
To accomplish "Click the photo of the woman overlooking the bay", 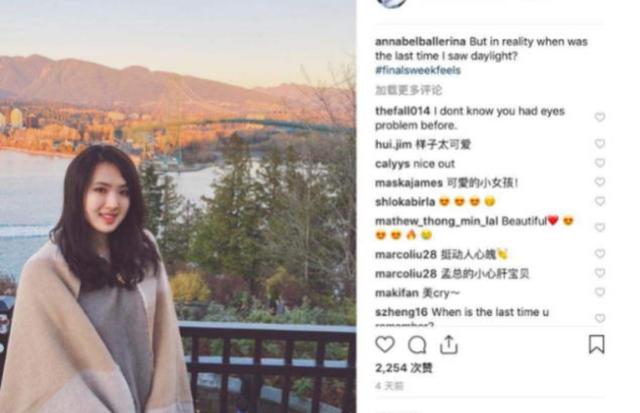I will [x=178, y=206].
